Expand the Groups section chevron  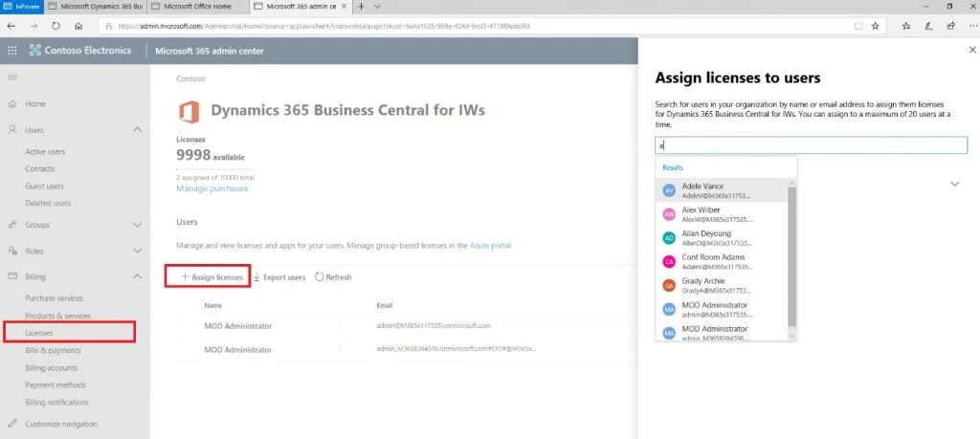(138, 225)
